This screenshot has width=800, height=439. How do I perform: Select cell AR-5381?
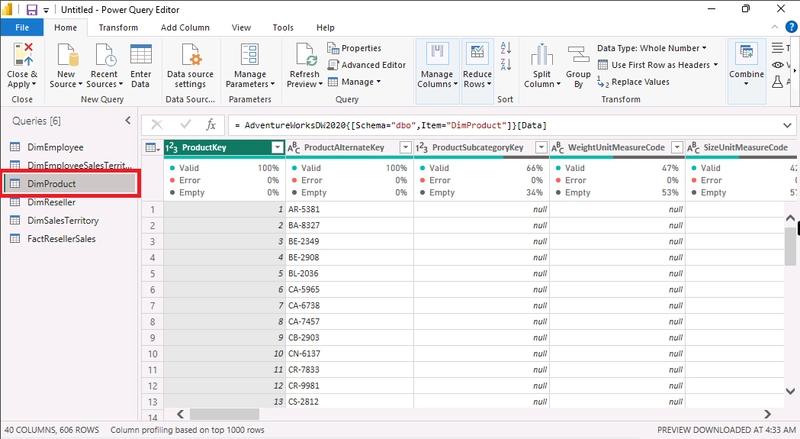point(349,209)
